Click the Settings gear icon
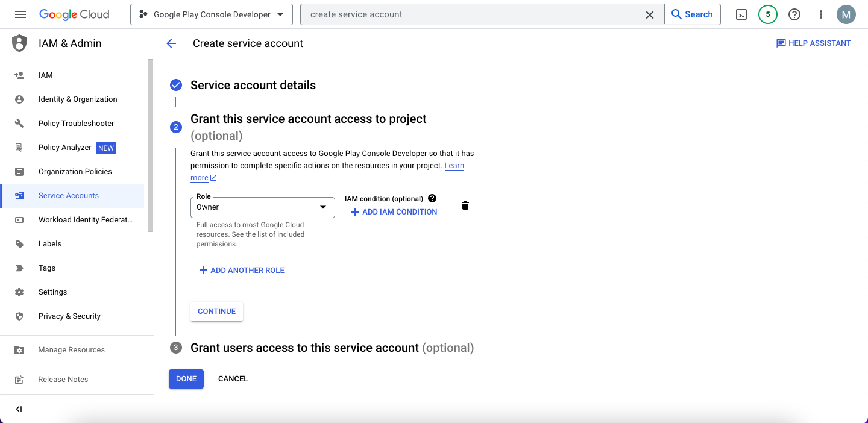This screenshot has height=423, width=868. click(19, 292)
